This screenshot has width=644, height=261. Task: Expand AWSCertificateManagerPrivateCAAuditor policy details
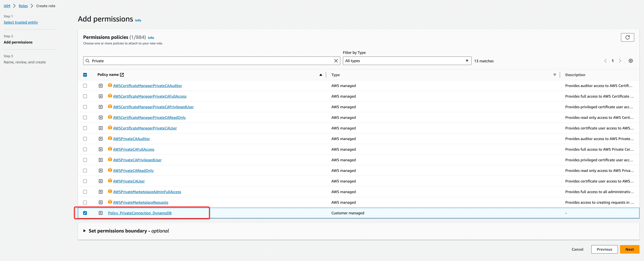pos(101,86)
